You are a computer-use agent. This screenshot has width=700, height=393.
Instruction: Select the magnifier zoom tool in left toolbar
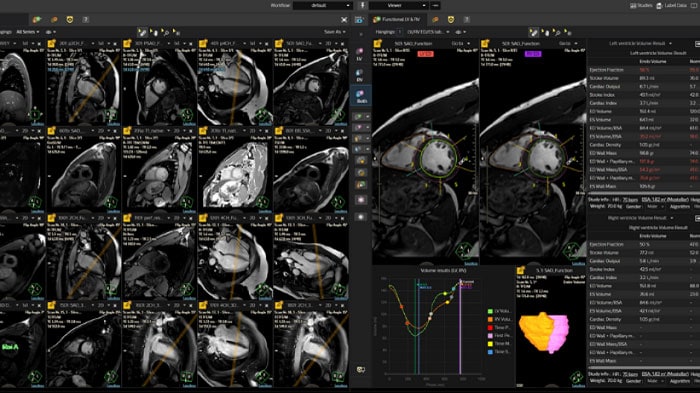[166, 32]
